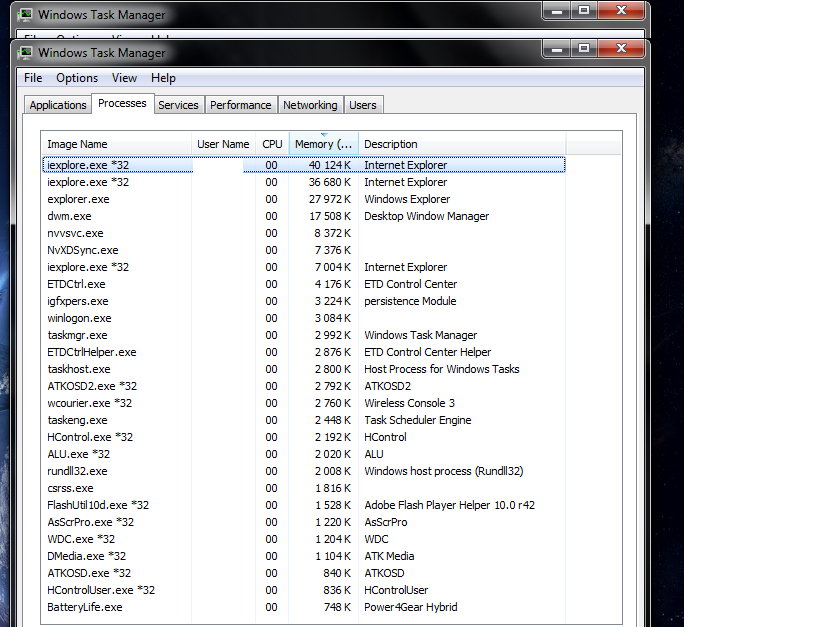
Task: Select the wcourier.exe *32 process
Action: pyautogui.click(x=303, y=403)
